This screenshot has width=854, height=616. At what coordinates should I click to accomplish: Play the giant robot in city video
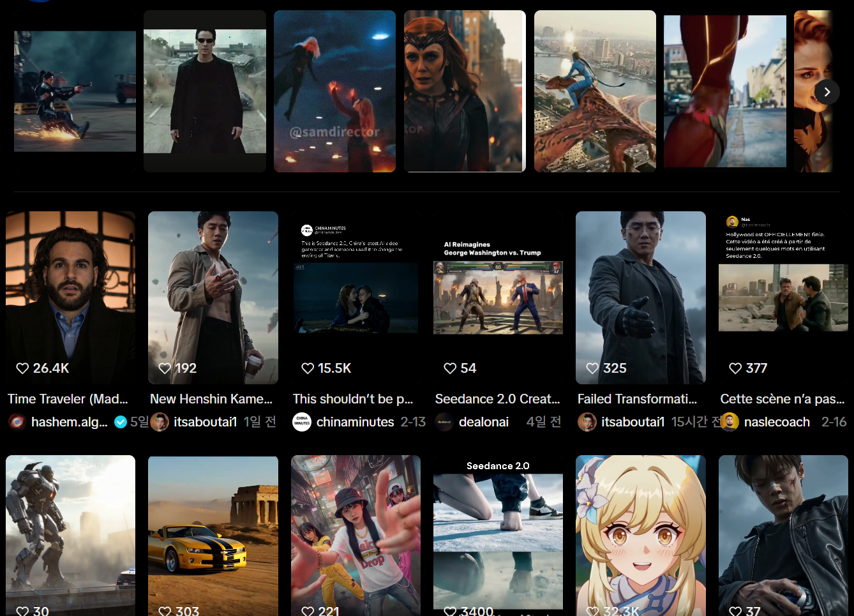pyautogui.click(x=70, y=536)
